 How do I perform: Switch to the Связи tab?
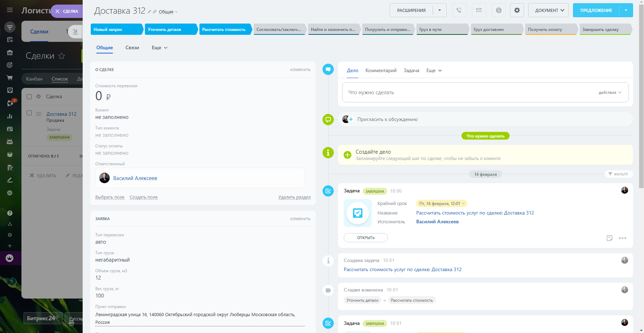pos(132,47)
